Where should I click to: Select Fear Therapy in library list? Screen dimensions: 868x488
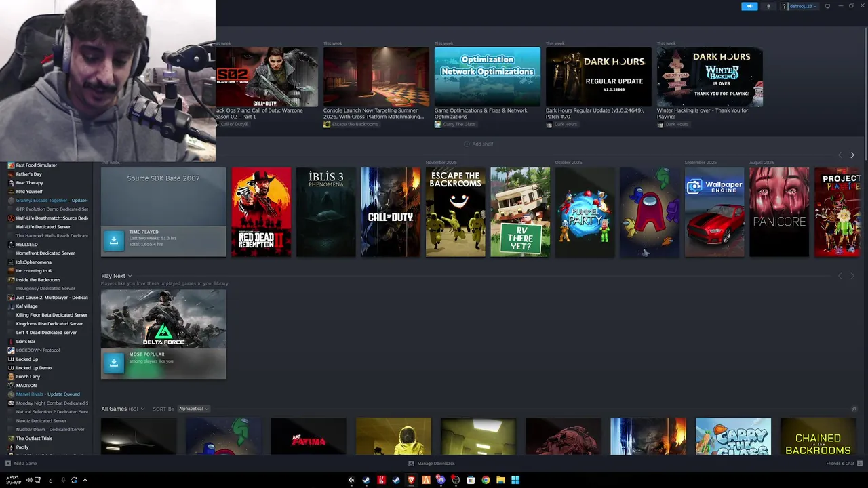30,183
